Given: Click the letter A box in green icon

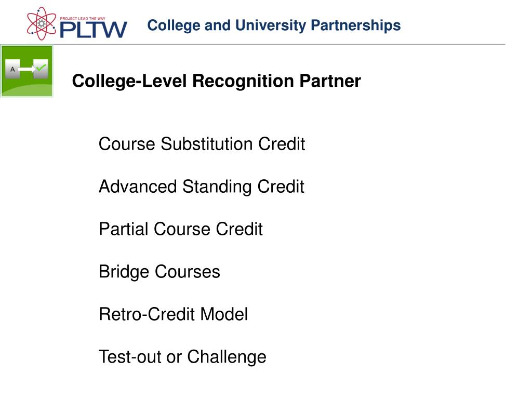Looking at the screenshot, I should pos(13,69).
